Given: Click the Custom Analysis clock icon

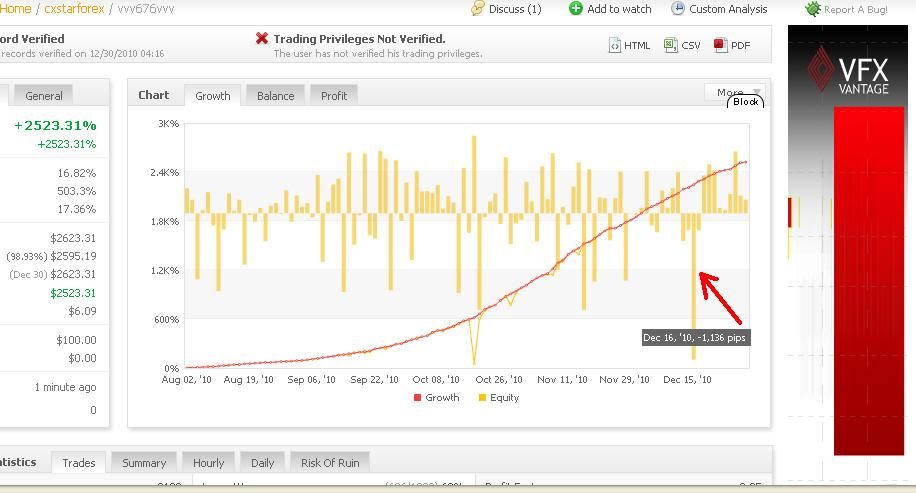Looking at the screenshot, I should 678,9.
